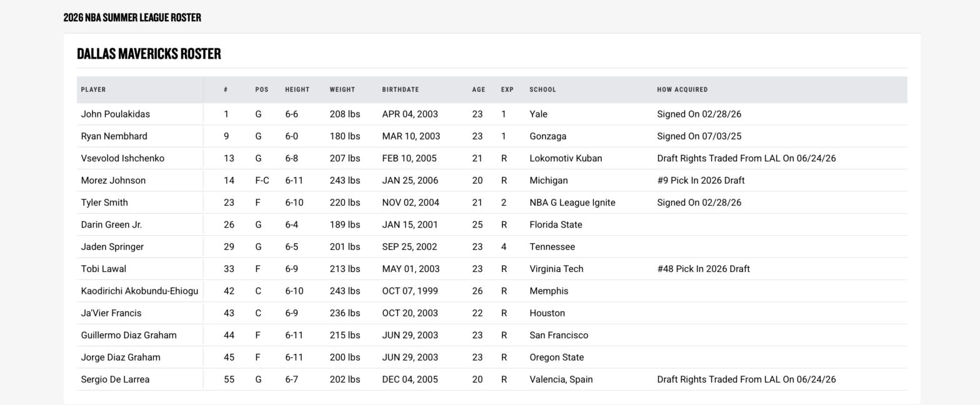980x405 pixels.
Task: Click #48 Pick In 2026 Draft text
Action: (704, 269)
